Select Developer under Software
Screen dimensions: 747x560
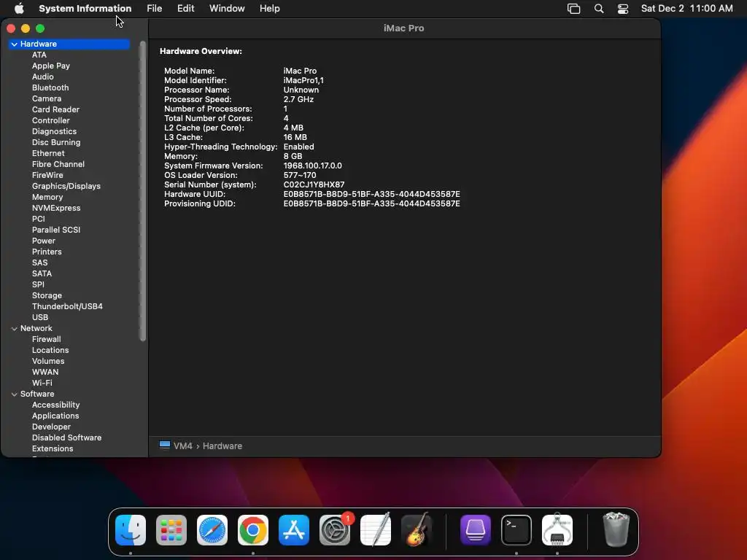click(x=51, y=427)
